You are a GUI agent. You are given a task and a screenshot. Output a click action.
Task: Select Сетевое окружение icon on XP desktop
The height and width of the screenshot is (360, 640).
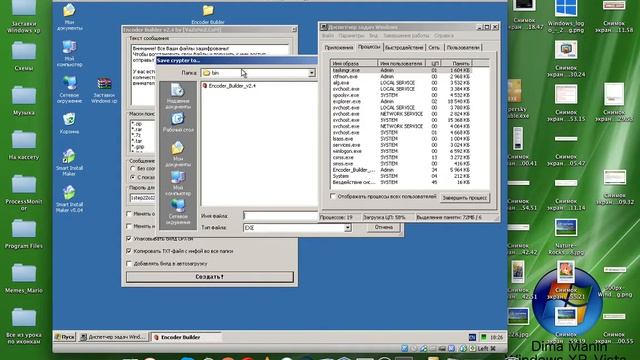pyautogui.click(x=69, y=89)
